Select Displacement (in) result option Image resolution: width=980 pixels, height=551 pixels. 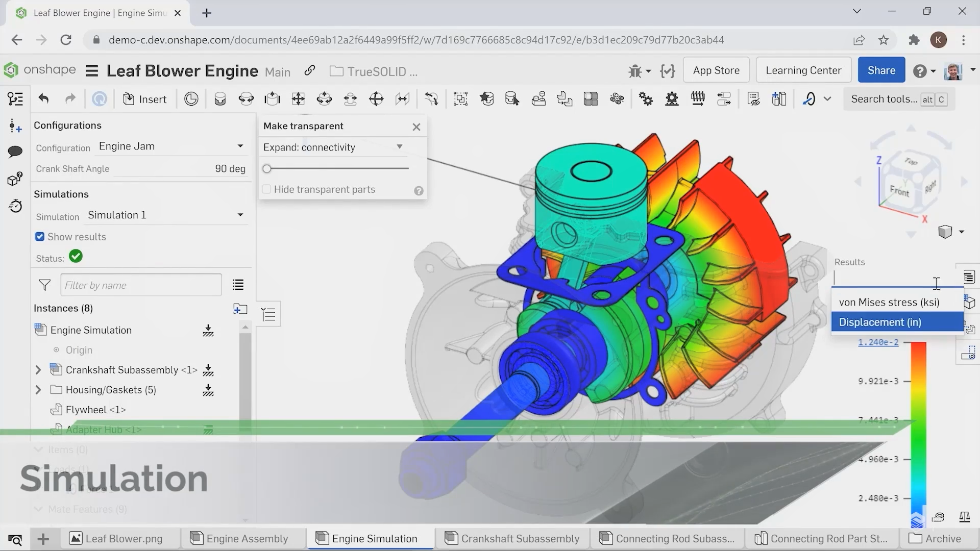tap(897, 322)
